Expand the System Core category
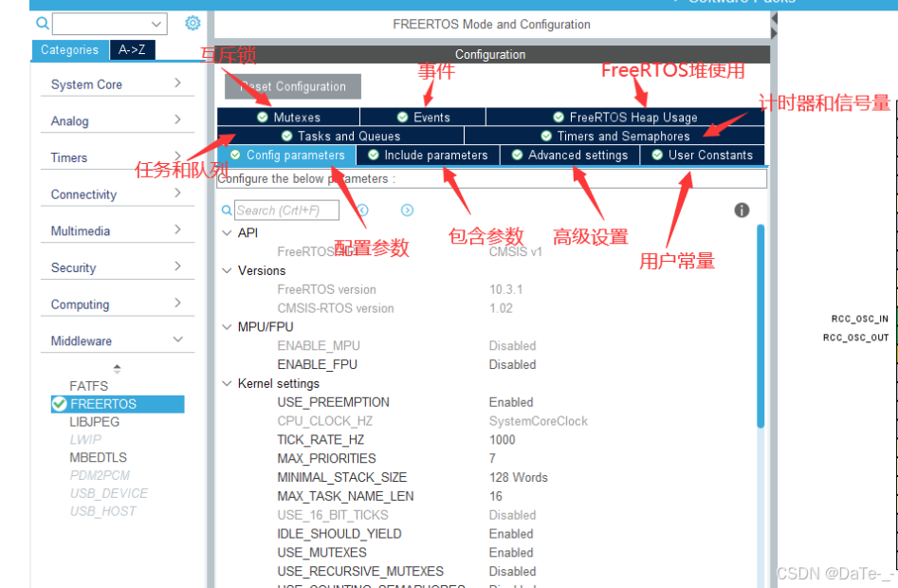This screenshot has height=588, width=898. coord(118,84)
